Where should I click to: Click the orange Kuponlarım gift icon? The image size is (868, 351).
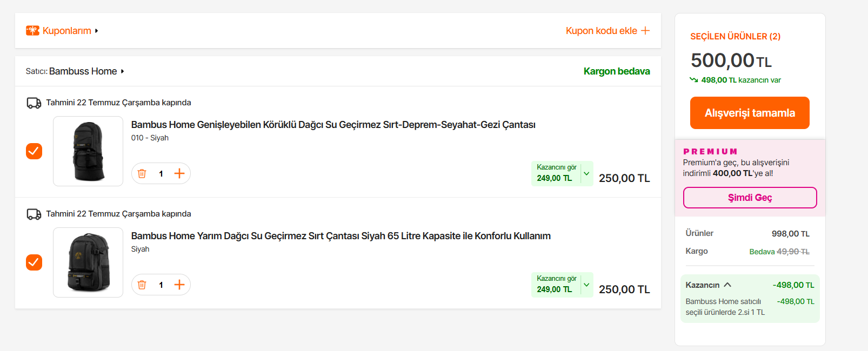[x=32, y=31]
